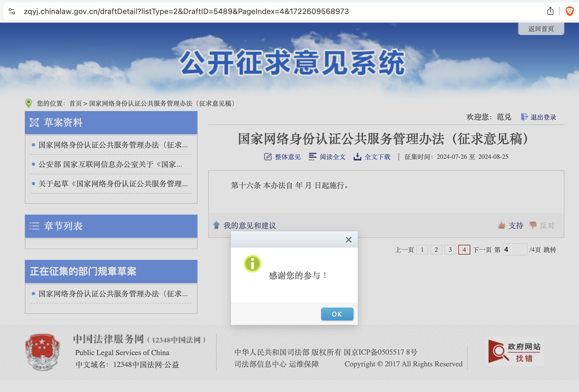Screen dimensions: 579x392
Task: Close the dialog with the X
Action: point(348,240)
